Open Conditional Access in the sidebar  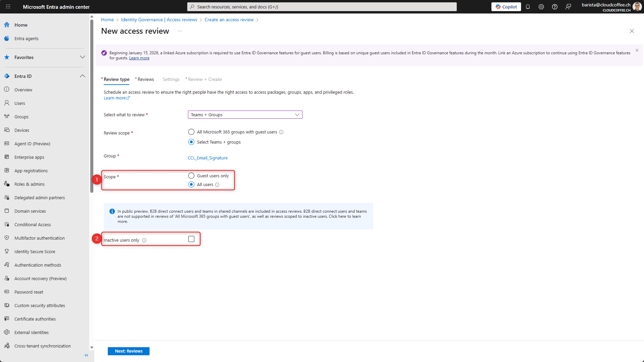click(x=33, y=224)
